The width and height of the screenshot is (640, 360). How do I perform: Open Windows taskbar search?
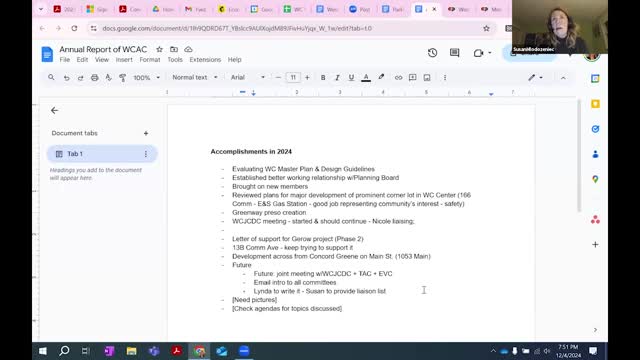(64, 351)
